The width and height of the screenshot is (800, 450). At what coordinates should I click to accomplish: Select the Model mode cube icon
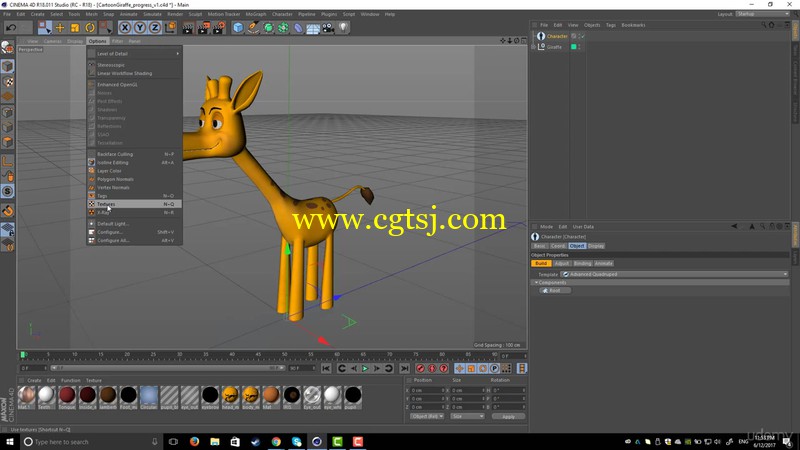click(8, 66)
